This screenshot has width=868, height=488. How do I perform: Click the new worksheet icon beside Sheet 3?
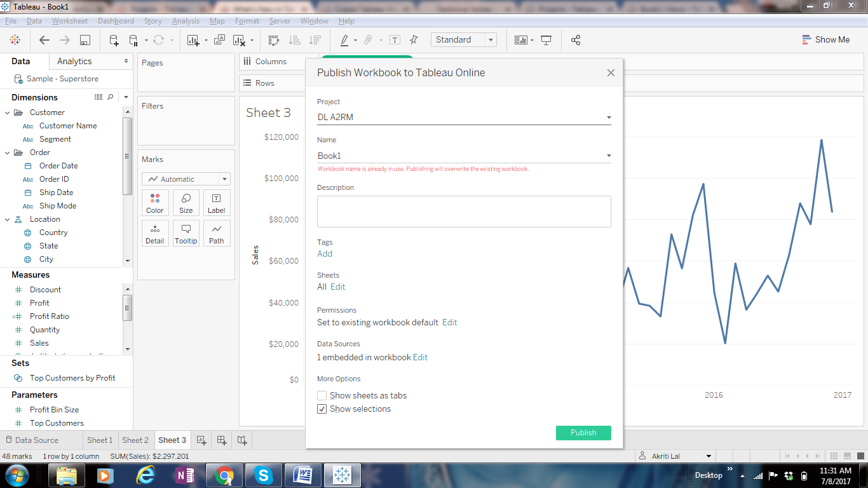[201, 440]
